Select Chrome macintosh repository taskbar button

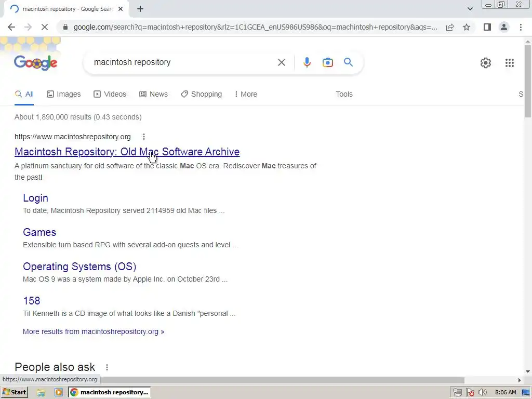(110, 392)
